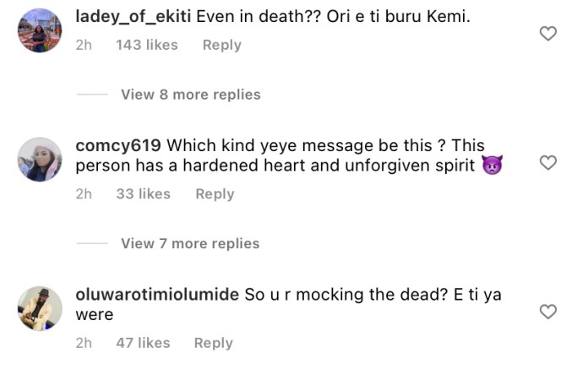588x369 pixels.
Task: Open the comcy619 username link
Action: tap(118, 146)
